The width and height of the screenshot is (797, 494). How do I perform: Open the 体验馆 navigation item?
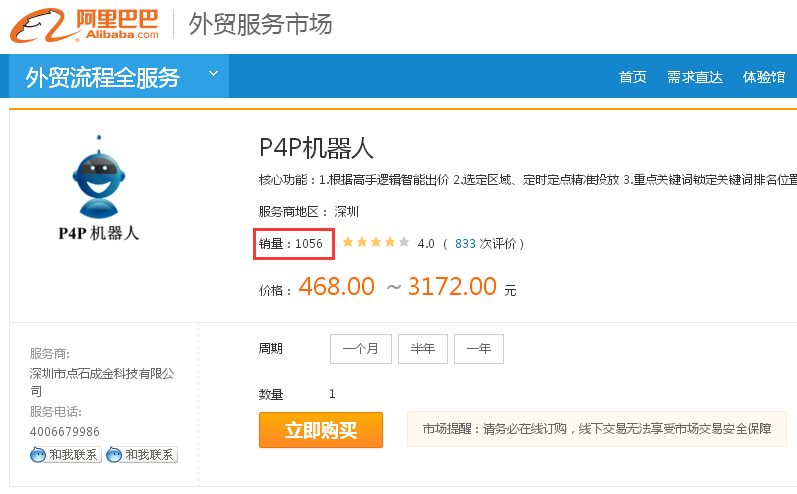(763, 77)
